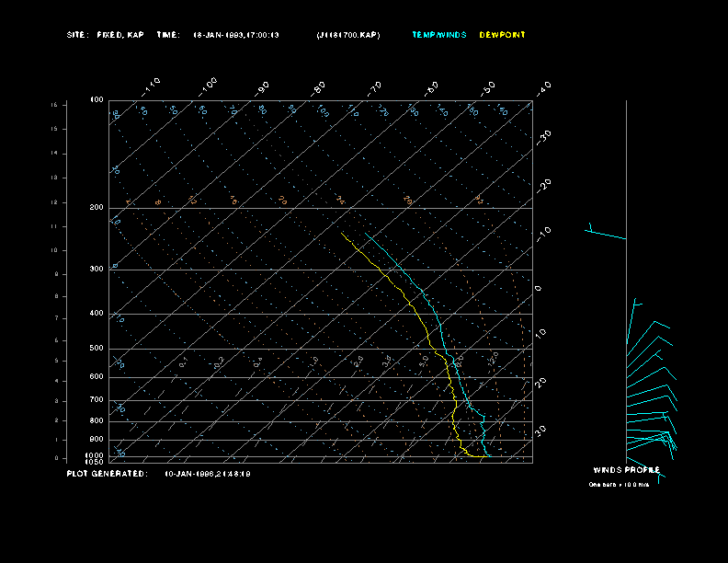Select the site name FIXED, KAP
The width and height of the screenshot is (728, 563).
120,35
